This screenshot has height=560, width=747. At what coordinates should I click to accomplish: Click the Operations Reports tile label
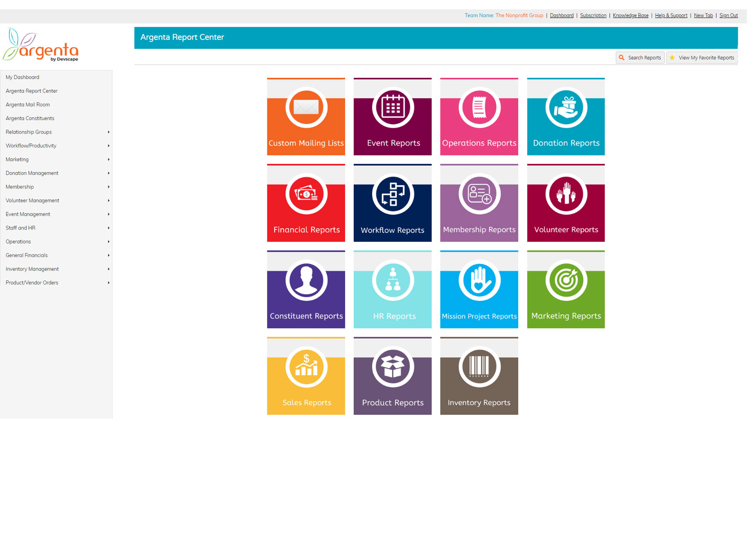[x=479, y=143]
